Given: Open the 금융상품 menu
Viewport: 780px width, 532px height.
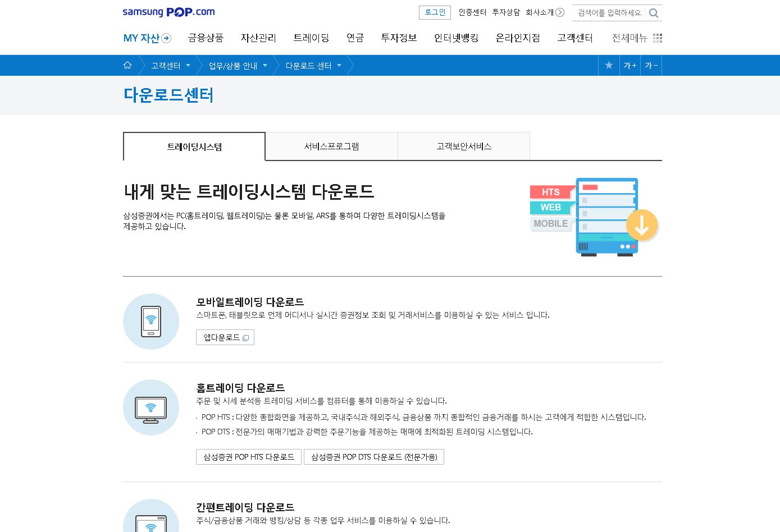Looking at the screenshot, I should [206, 38].
